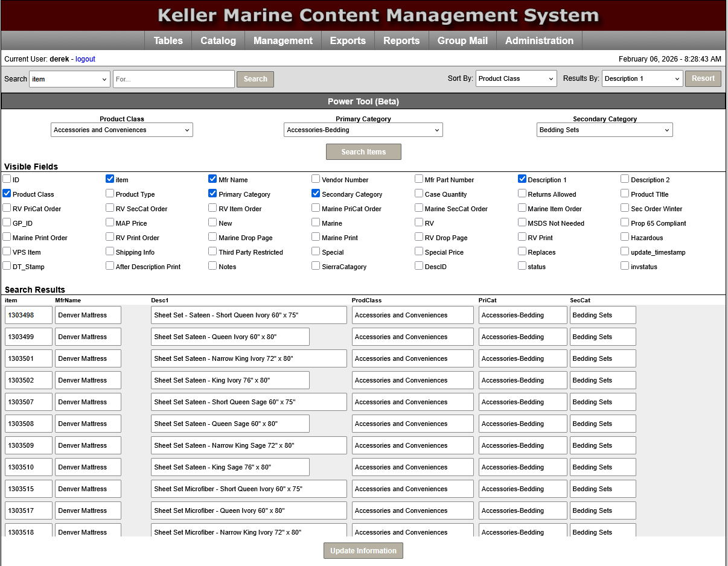Enable the MAP Price visible field
Screen dimensions: 728x566
pyautogui.click(x=109, y=223)
